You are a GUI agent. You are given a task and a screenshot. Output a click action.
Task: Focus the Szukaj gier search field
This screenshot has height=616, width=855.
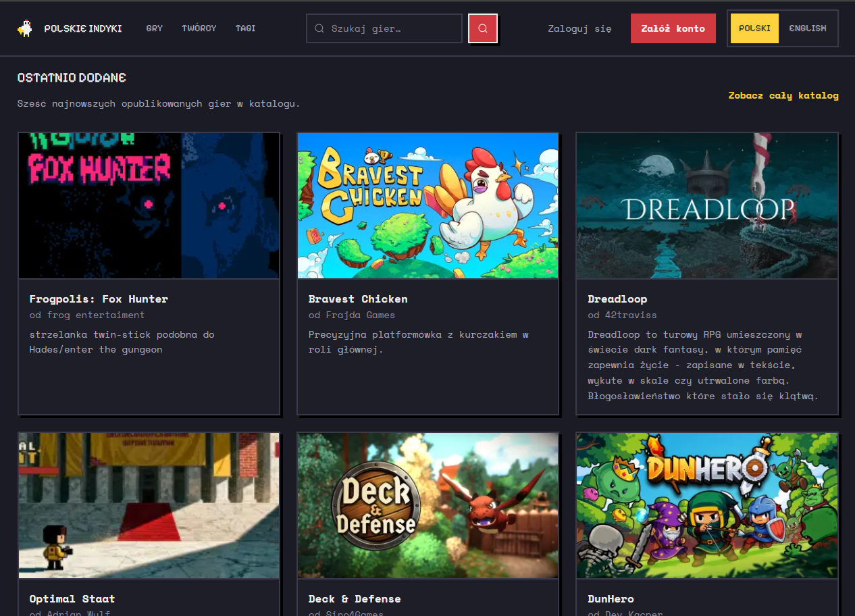coord(384,28)
